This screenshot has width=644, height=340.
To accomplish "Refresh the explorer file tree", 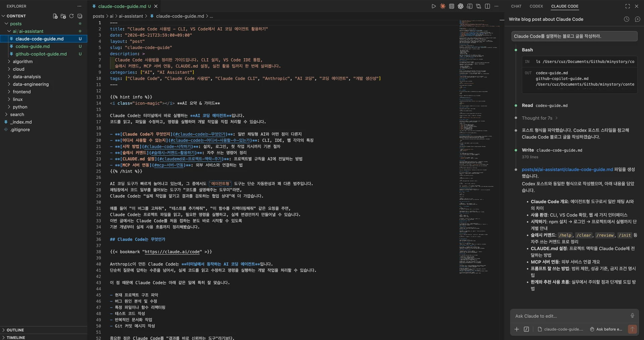I will [71, 16].
